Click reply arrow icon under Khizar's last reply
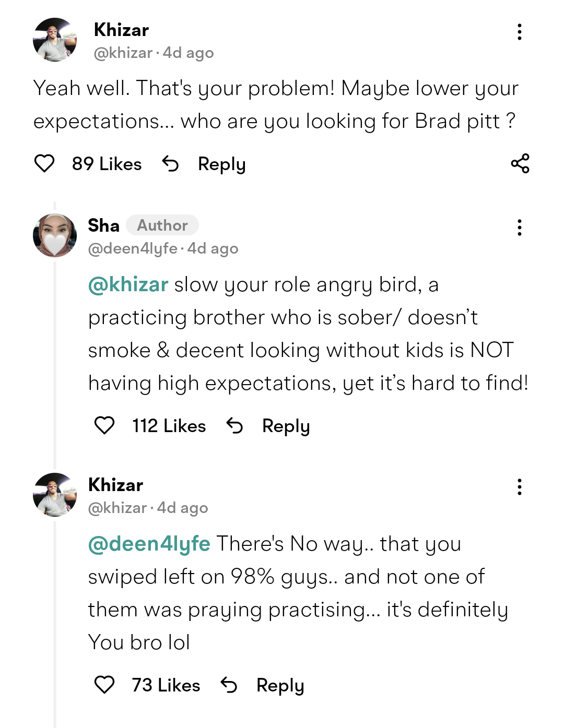The height and width of the screenshot is (728, 564). click(229, 685)
